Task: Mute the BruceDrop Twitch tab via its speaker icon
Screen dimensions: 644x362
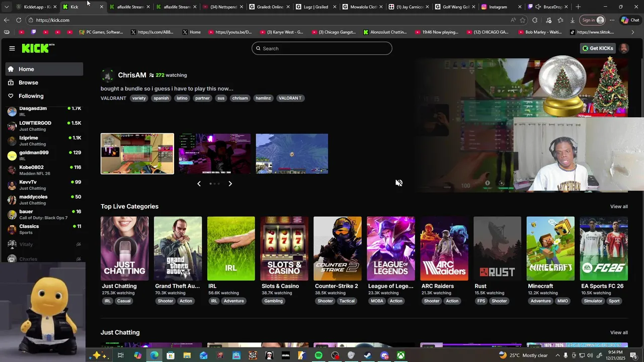Action: (538, 7)
